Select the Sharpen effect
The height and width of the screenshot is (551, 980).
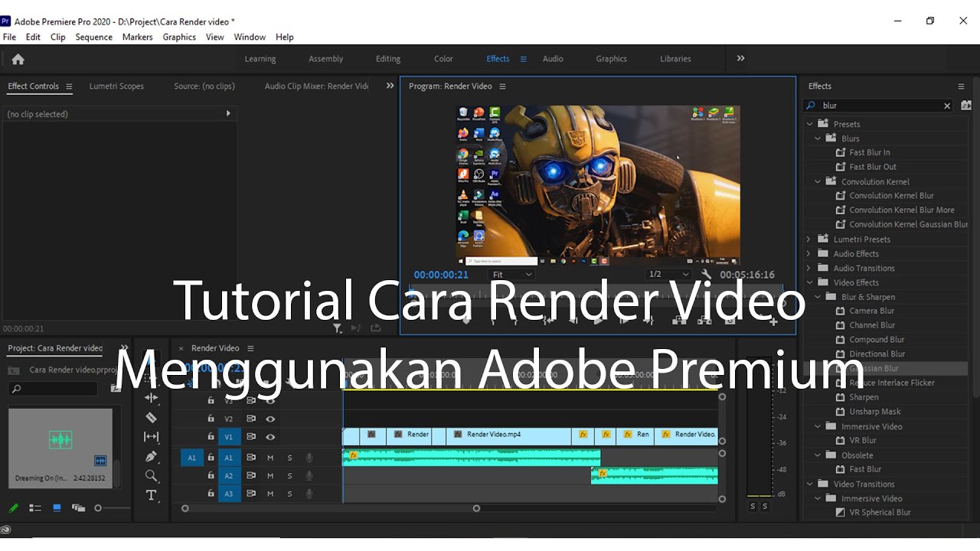[x=864, y=397]
